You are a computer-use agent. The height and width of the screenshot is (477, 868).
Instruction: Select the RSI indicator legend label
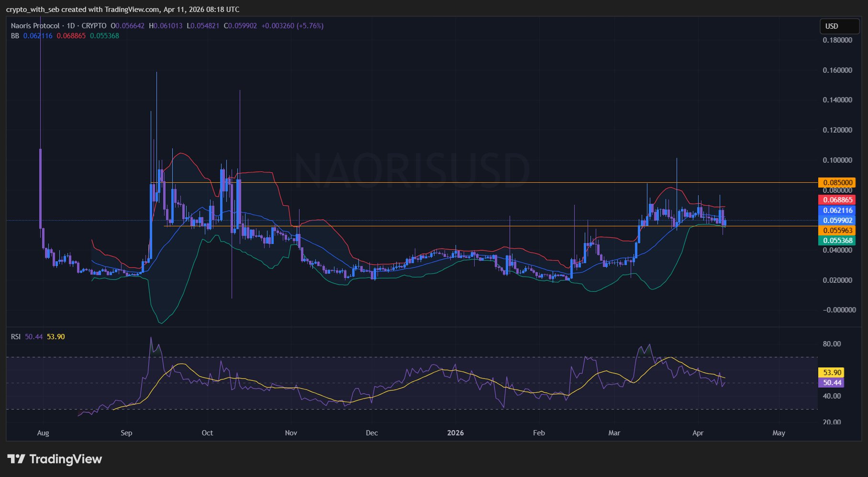[x=16, y=337]
